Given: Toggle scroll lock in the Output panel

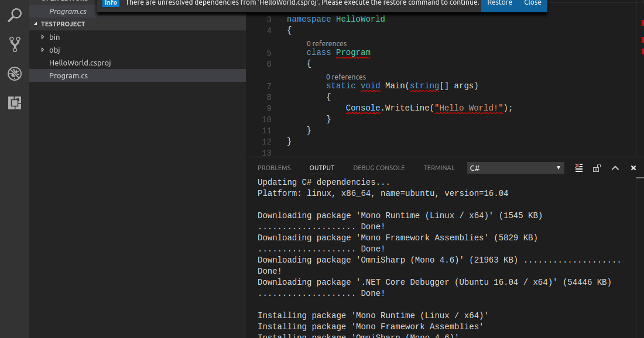Looking at the screenshot, I should coord(597,168).
